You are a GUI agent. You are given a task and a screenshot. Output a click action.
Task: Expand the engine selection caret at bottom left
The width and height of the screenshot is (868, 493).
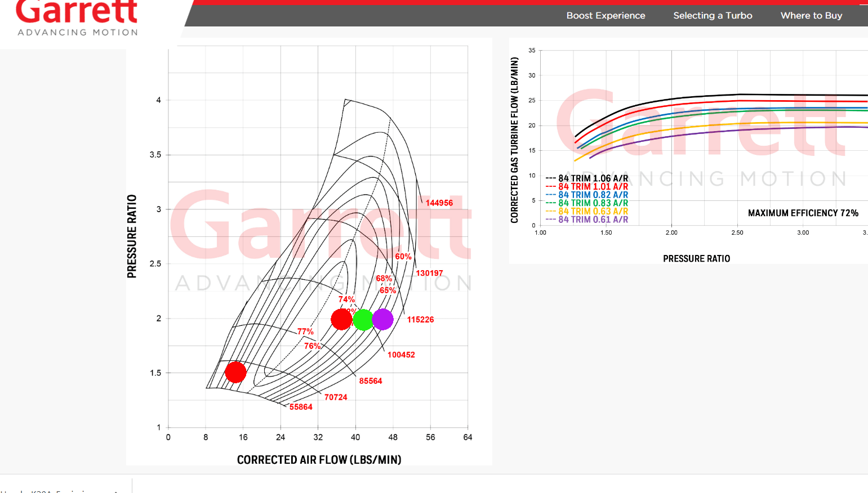point(116,491)
